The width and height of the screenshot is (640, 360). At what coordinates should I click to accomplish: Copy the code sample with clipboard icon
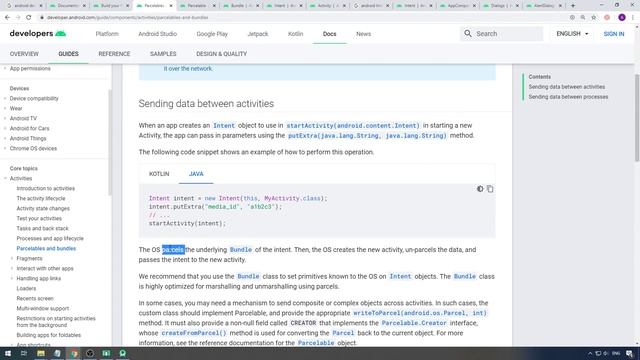(x=490, y=189)
